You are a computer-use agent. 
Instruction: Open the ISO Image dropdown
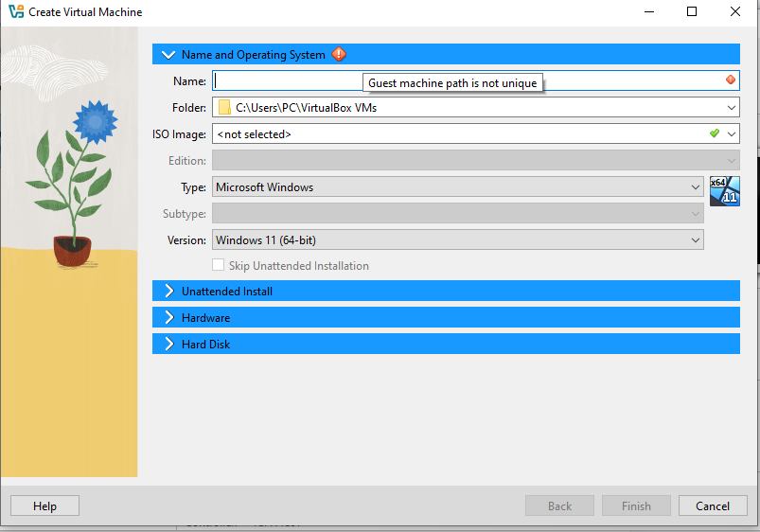pos(731,134)
